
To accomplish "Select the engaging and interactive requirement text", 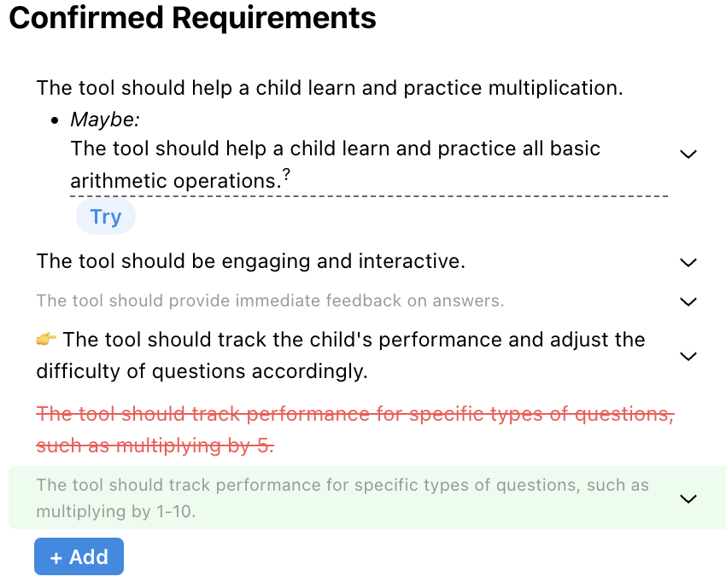I will point(250,261).
